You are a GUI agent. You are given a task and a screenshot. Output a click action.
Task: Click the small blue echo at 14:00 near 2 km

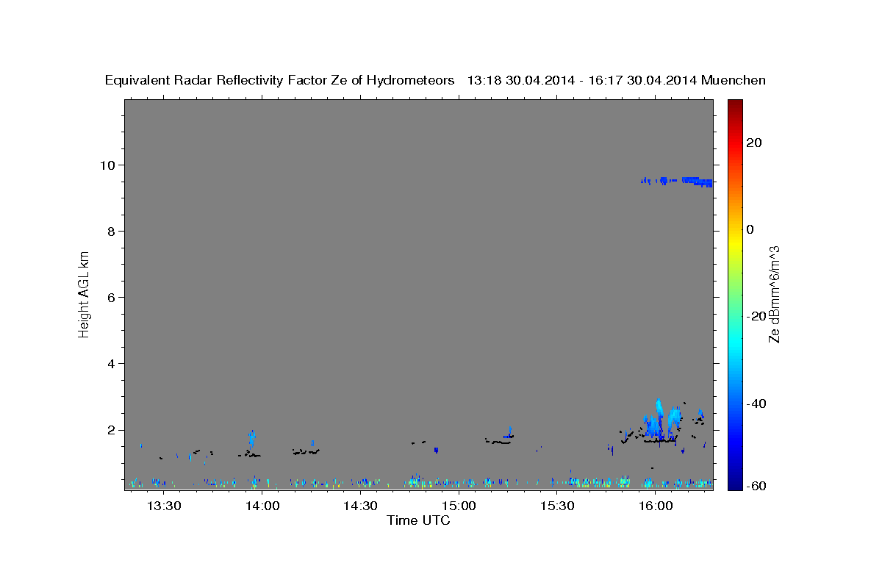(x=252, y=439)
